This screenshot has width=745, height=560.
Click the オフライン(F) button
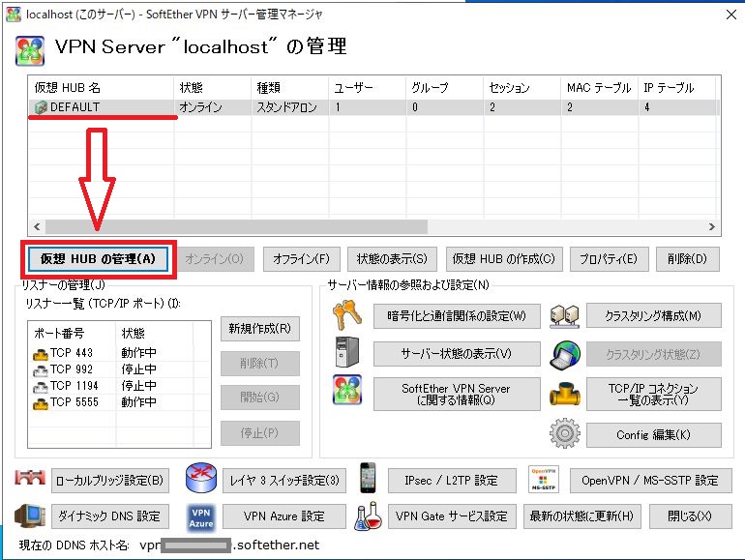point(302,259)
